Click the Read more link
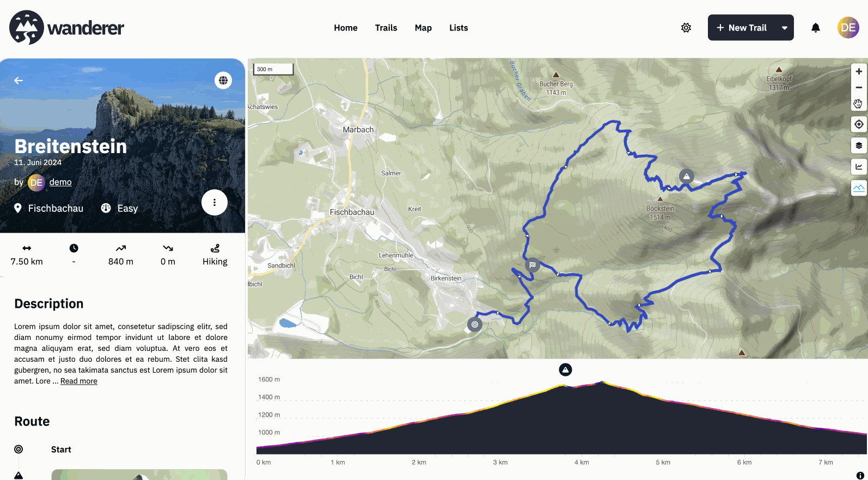This screenshot has height=480, width=868. tap(79, 381)
